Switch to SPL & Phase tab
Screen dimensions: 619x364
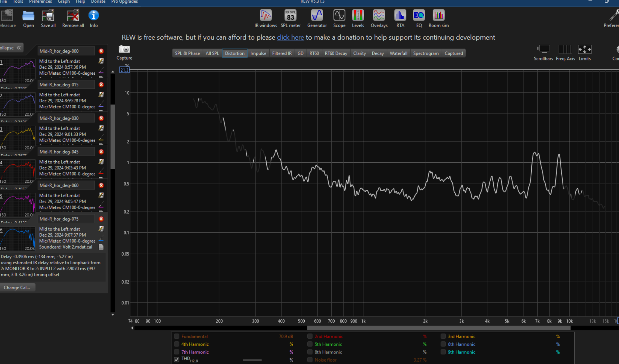pyautogui.click(x=187, y=53)
